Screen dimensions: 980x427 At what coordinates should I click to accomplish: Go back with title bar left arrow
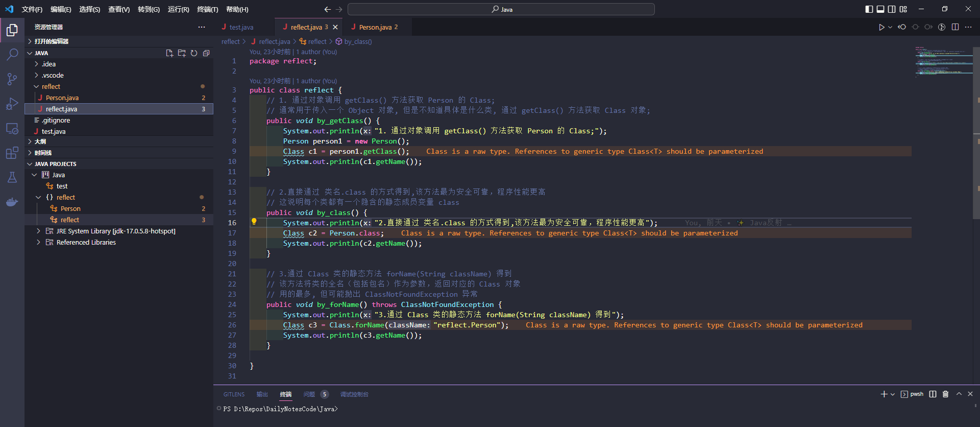pyautogui.click(x=328, y=9)
